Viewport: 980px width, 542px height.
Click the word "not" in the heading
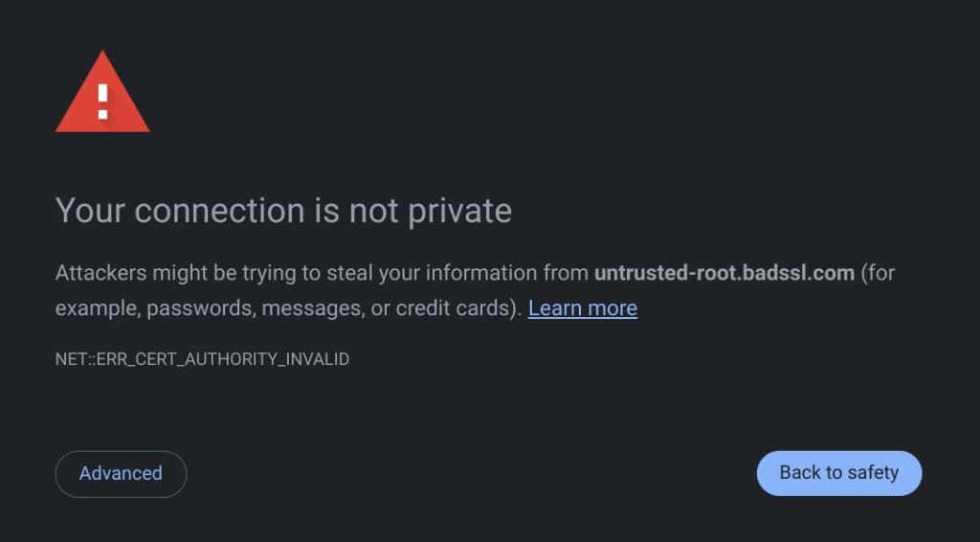pyautogui.click(x=373, y=211)
